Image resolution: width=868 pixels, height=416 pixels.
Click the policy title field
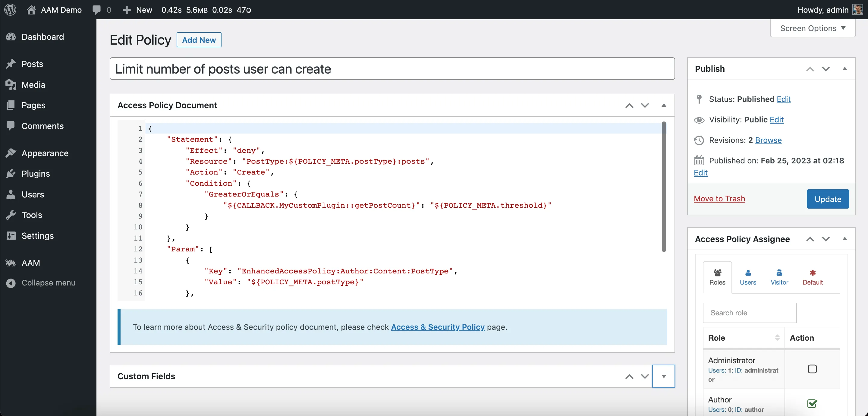coord(392,69)
